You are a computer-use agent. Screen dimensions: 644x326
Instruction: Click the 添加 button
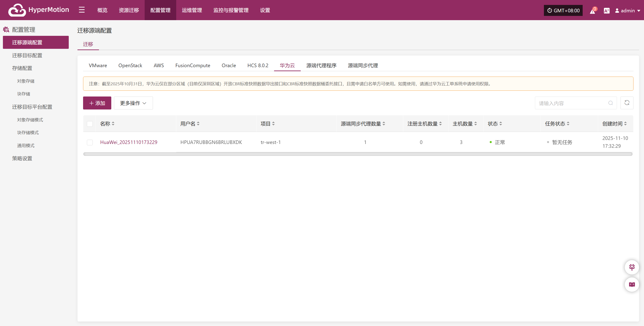pos(97,103)
